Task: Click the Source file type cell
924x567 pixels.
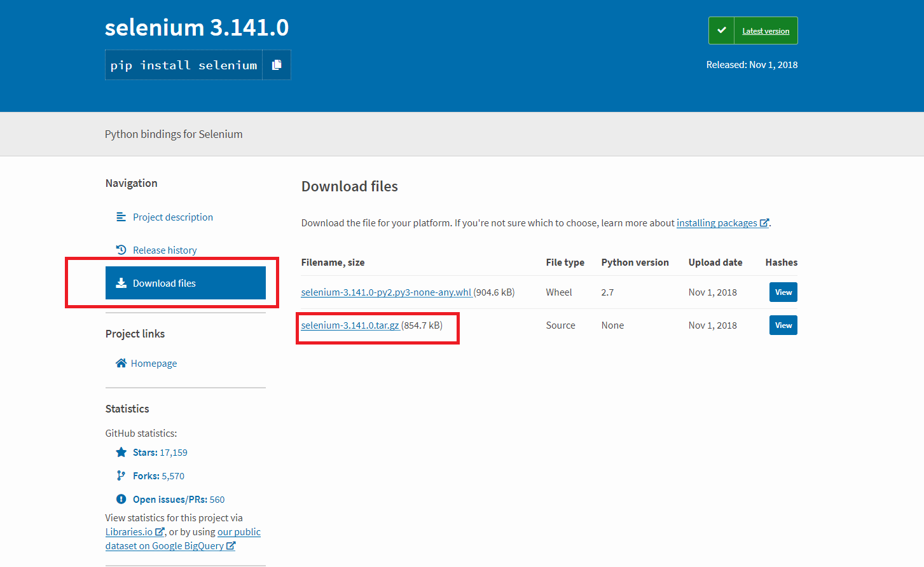Action: 560,325
